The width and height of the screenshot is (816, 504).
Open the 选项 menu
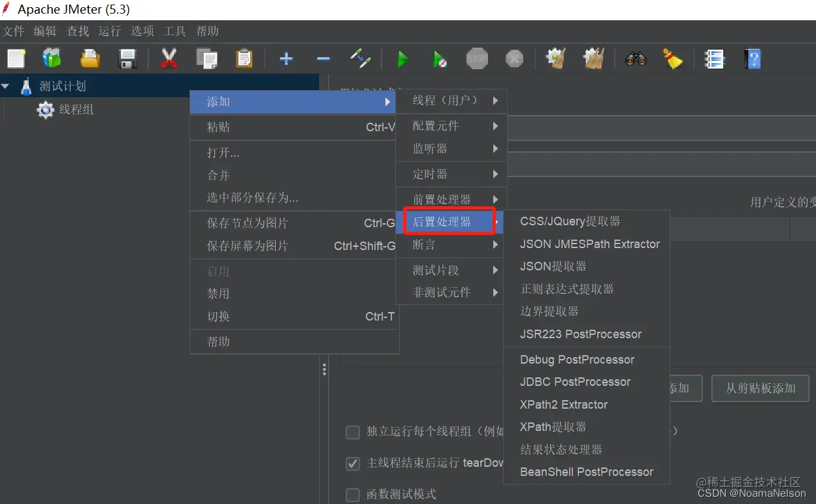point(142,31)
